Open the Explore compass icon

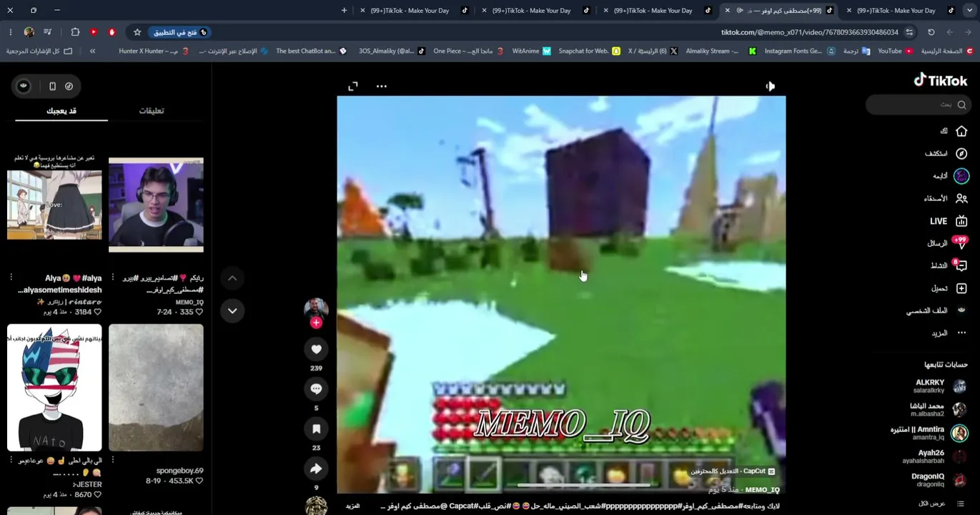(x=961, y=154)
